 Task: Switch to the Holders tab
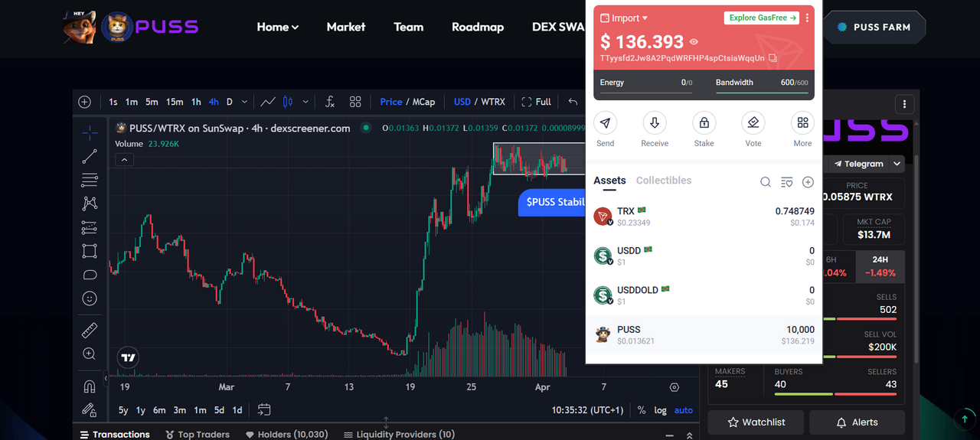[x=286, y=434]
